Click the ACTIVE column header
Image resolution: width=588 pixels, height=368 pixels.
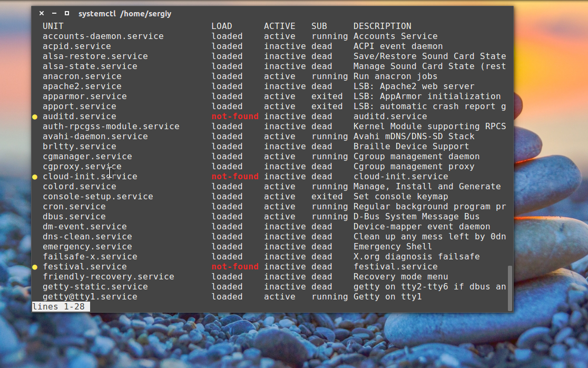click(279, 26)
